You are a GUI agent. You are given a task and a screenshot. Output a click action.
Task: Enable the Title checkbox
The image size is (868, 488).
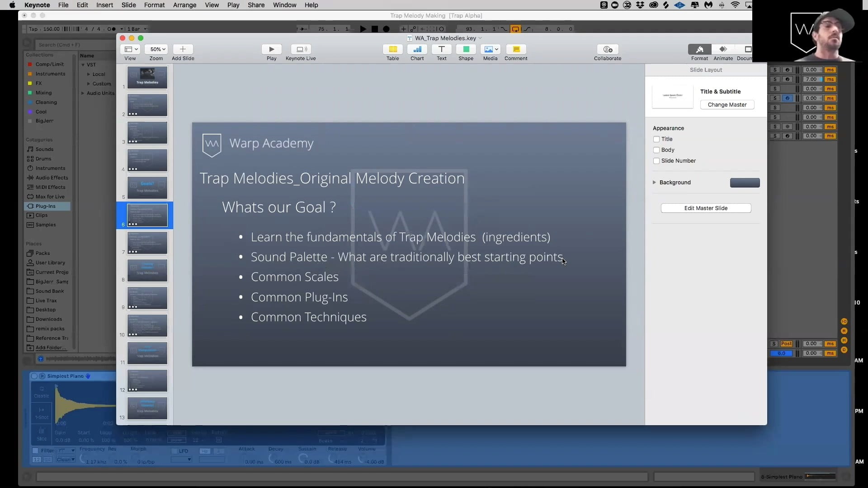(656, 139)
